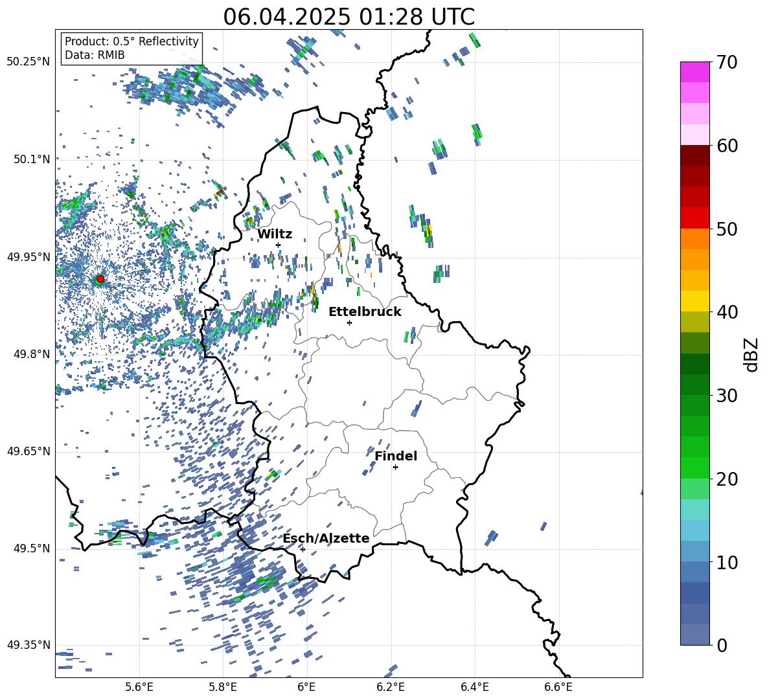Viewport: 767px width, 700px height.
Task: Click the Esch/Alzette city label
Action: tap(326, 538)
